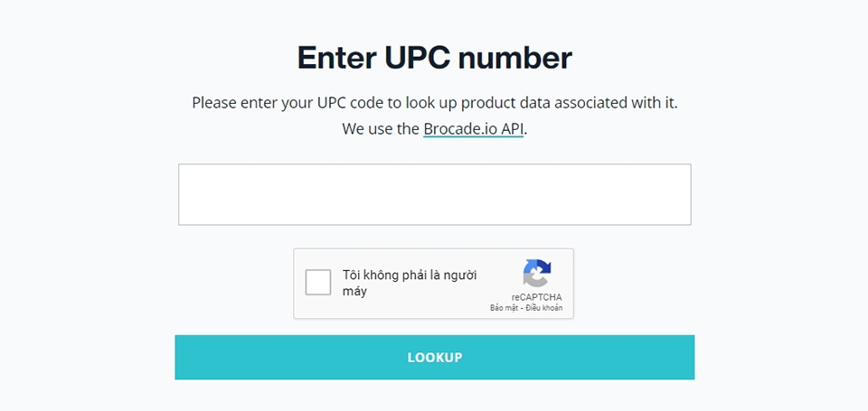Click the dash between Bảo mật and Điều khoản
The width and height of the screenshot is (868, 411).
(x=522, y=308)
